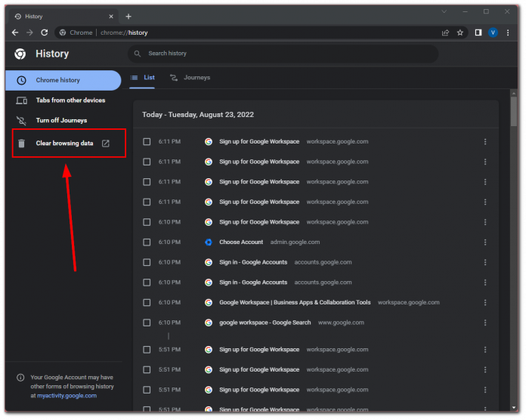Viewport: 526px width, 420px height.
Task: Click the trash icon for Clear browsing data
Action: (x=21, y=144)
